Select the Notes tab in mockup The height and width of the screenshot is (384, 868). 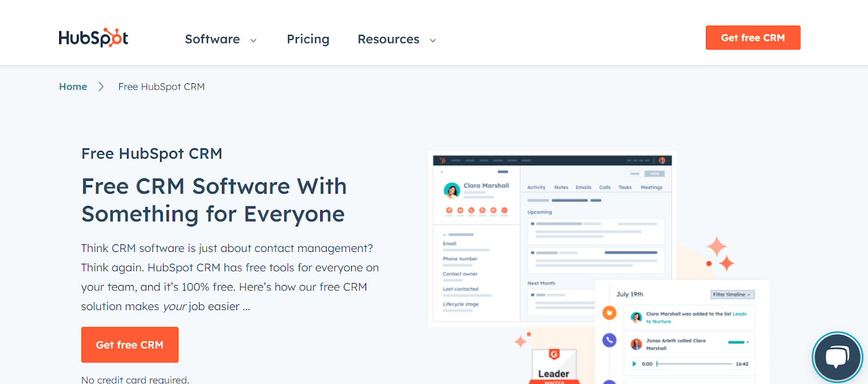click(561, 187)
